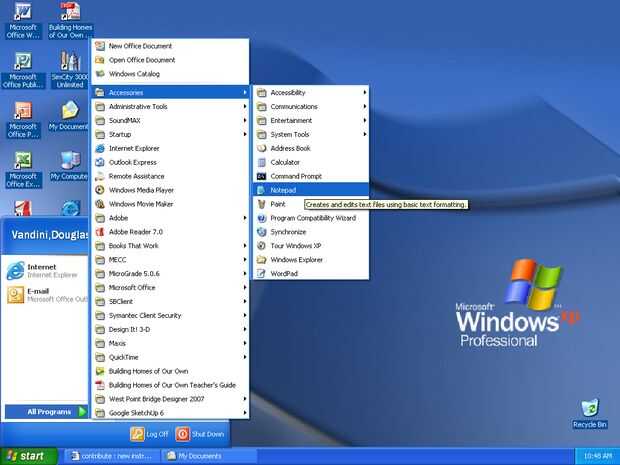Click the All Programs button
620x465 pixels.
(x=46, y=412)
